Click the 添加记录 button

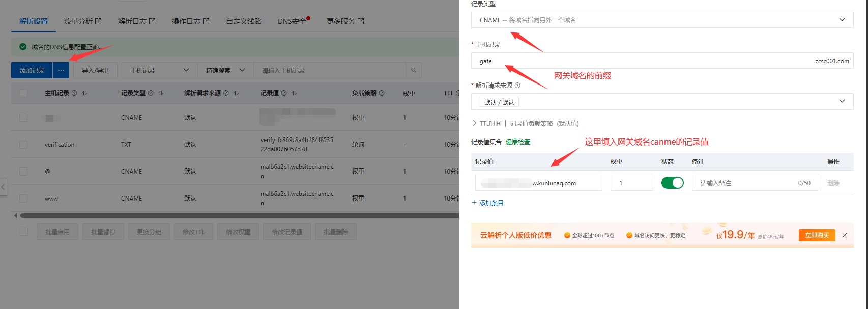pos(32,70)
